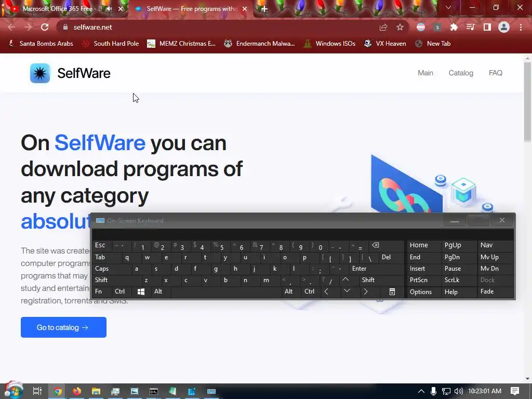
Task: Toggle Fade on the On-Screen Keyboard
Action: click(x=495, y=292)
